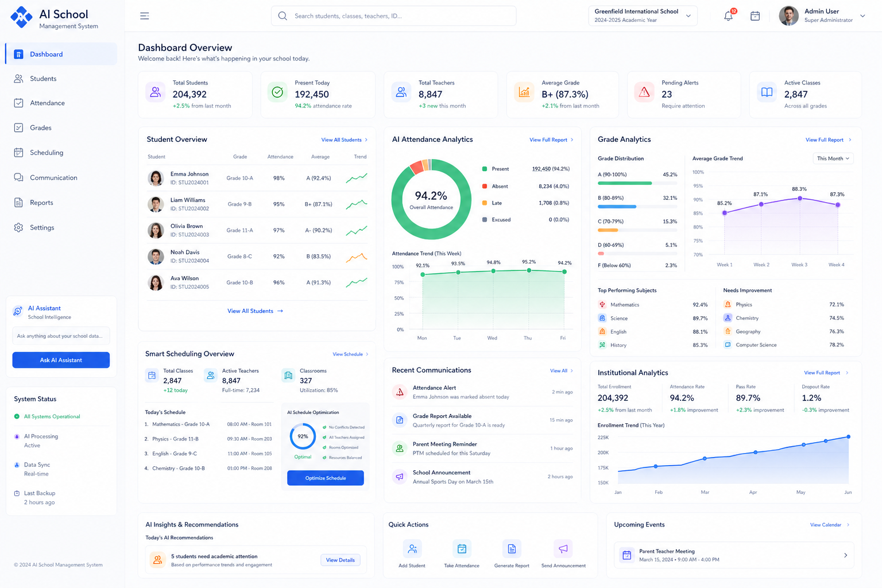Click Olivia Brown's trend sparkline

click(x=357, y=230)
